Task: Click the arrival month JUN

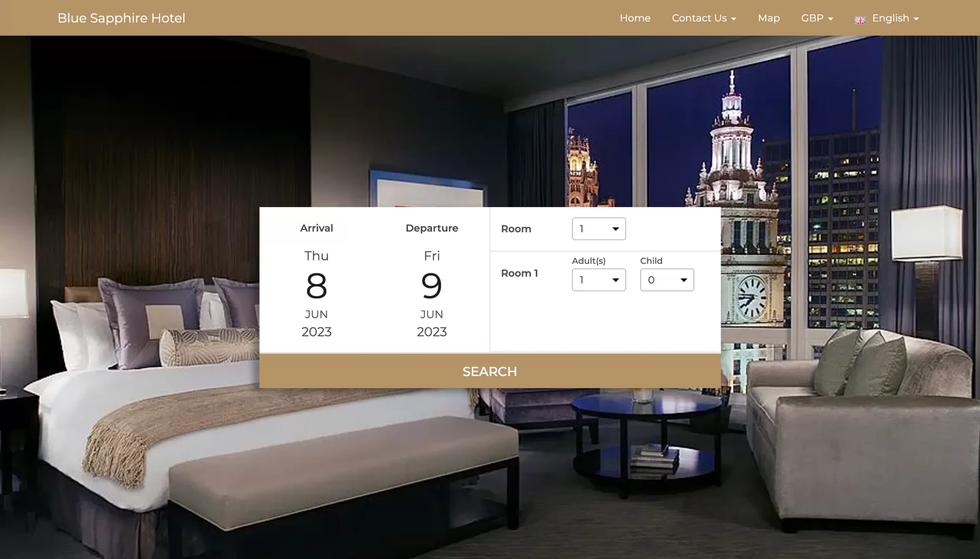Action: pos(316,315)
